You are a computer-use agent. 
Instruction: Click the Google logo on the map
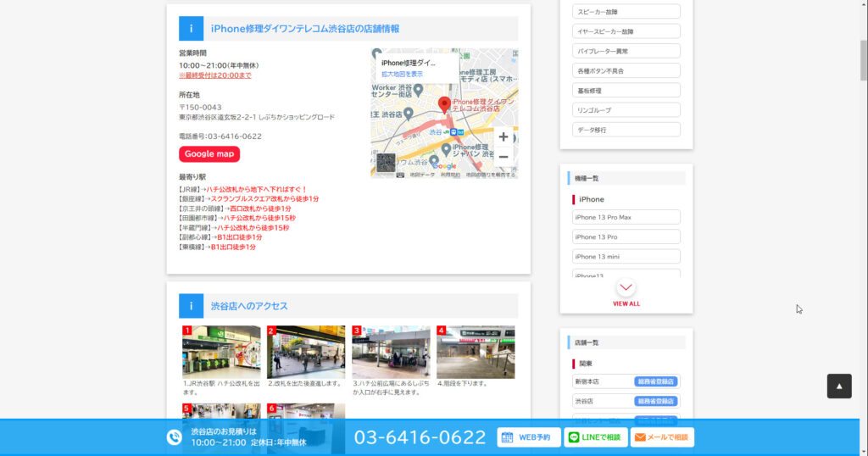tap(445, 166)
